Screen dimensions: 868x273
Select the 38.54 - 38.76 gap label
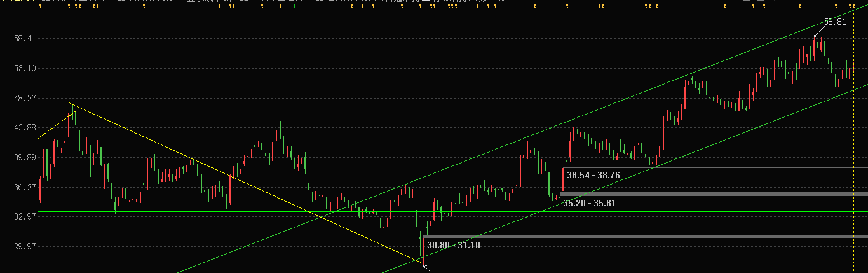[x=593, y=175]
